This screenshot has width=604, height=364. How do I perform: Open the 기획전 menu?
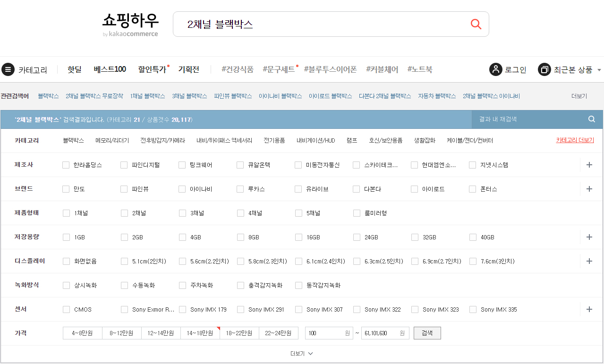click(x=188, y=69)
